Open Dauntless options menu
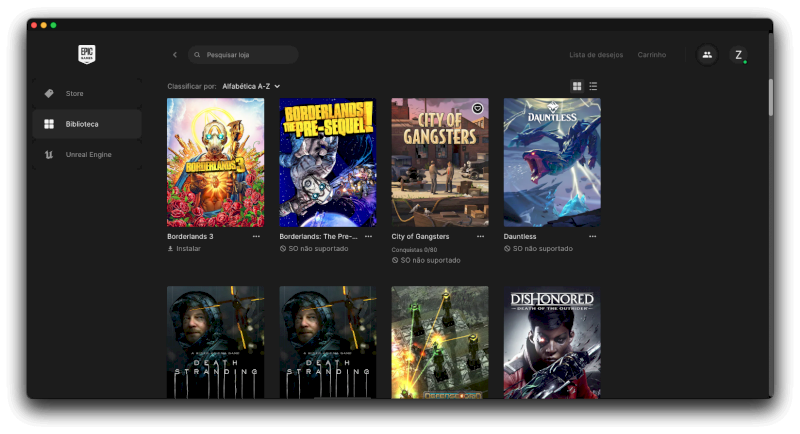The image size is (800, 434). [x=592, y=237]
